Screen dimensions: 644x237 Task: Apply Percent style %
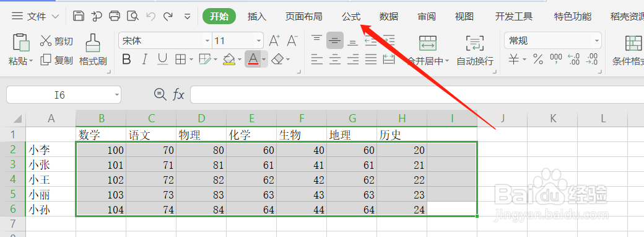(538, 60)
